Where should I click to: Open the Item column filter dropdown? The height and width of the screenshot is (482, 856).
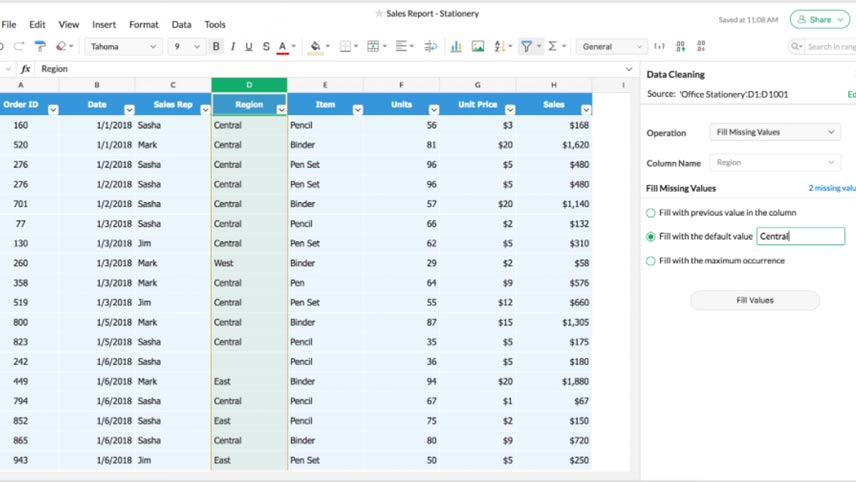pyautogui.click(x=358, y=110)
